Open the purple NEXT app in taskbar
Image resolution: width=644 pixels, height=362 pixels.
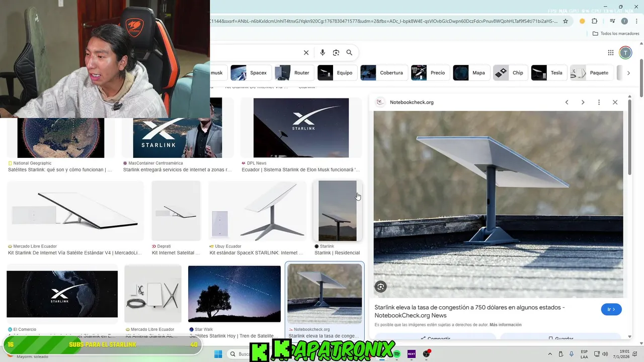coord(412,354)
